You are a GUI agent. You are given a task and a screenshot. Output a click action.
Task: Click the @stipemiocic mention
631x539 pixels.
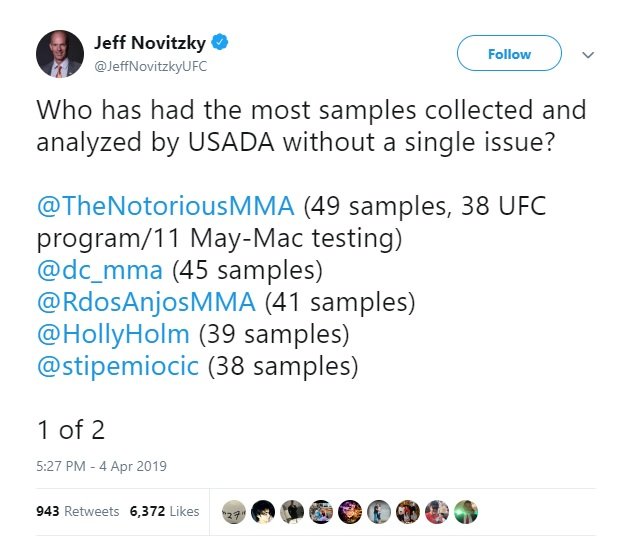pos(118,366)
